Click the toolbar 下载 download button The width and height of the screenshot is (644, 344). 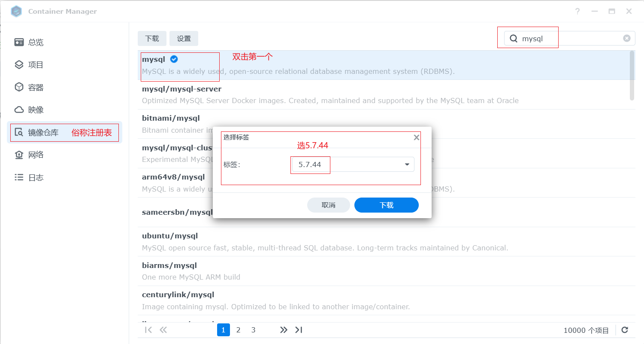(152, 38)
